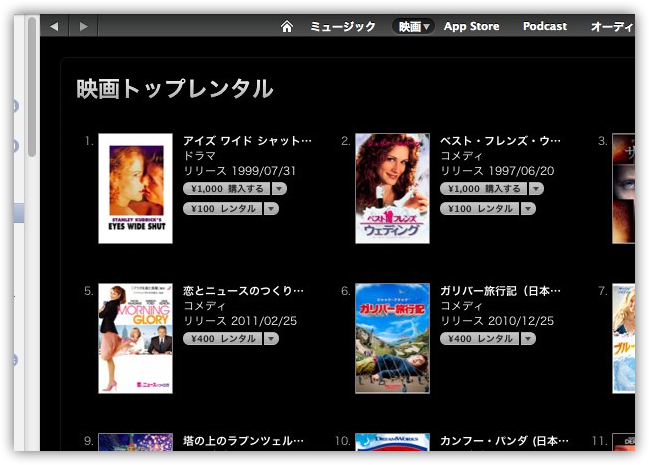Screen dimensions: 649x465
Task: Click release date 1997/06/20 text
Action: [521, 171]
